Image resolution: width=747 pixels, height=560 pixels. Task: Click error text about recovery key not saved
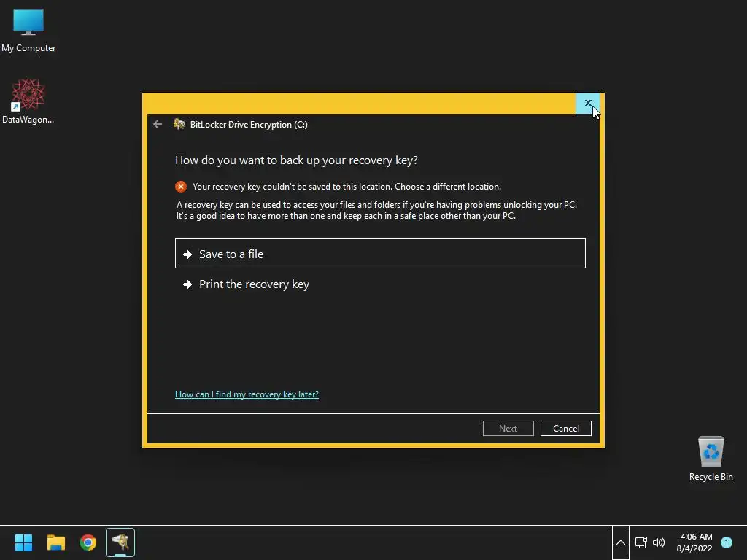tap(347, 187)
